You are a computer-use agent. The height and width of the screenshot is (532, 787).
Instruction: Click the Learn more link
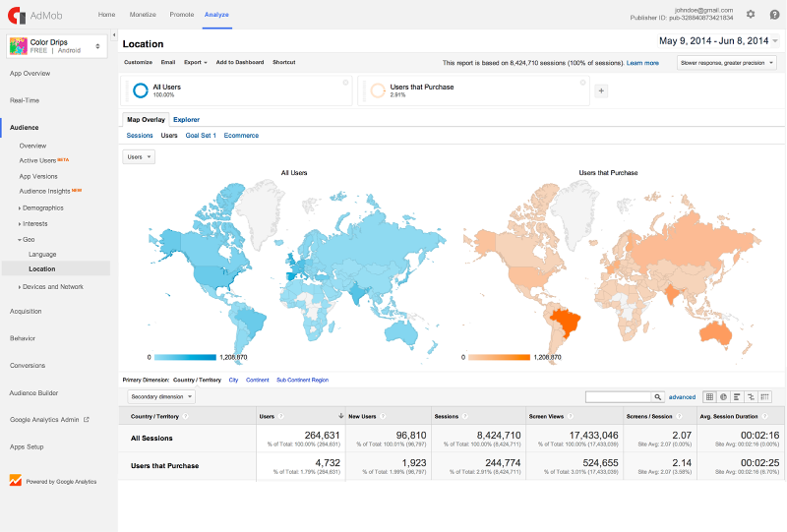coord(642,62)
